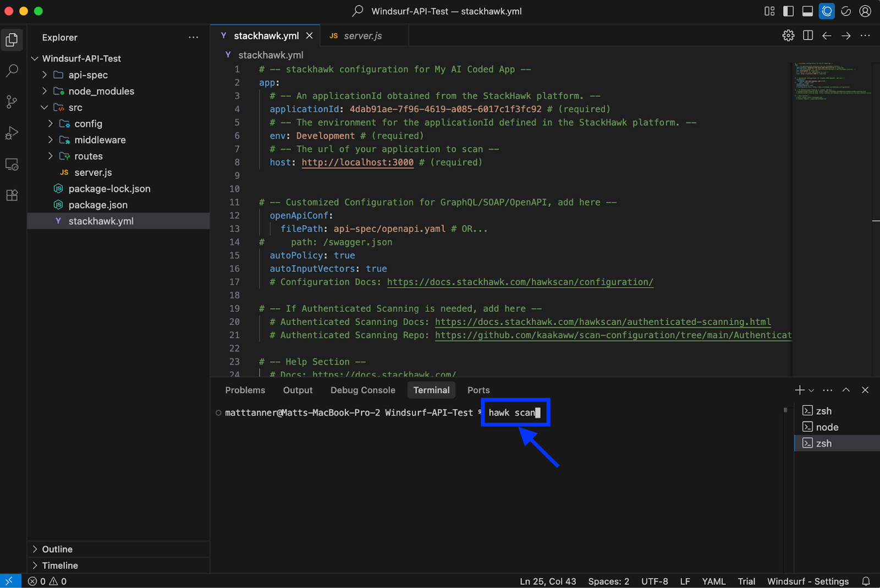Change the LF end-of-line sequence
The height and width of the screenshot is (588, 880).
[685, 581]
